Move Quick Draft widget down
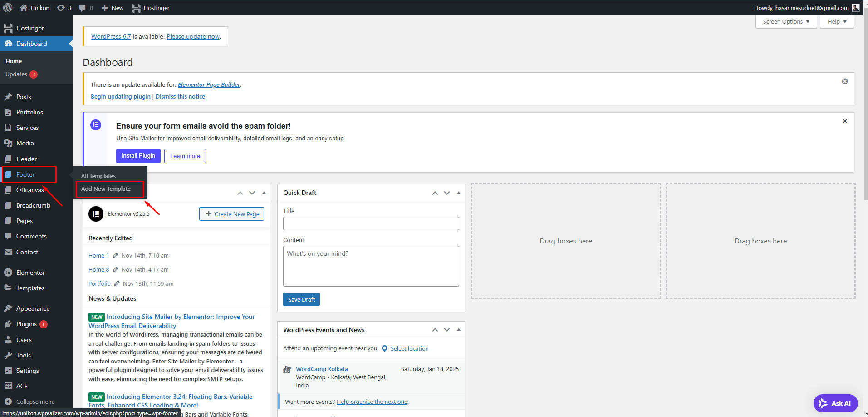This screenshot has width=868, height=417. [x=447, y=193]
